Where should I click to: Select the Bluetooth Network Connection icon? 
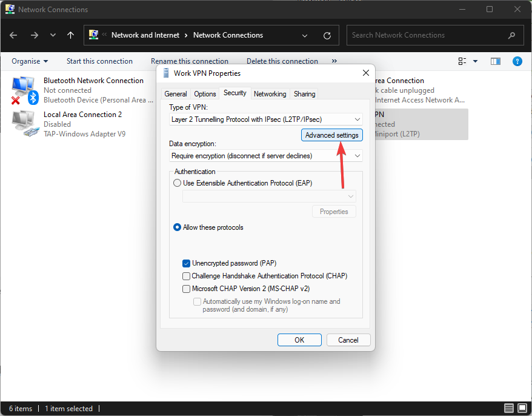[24, 90]
